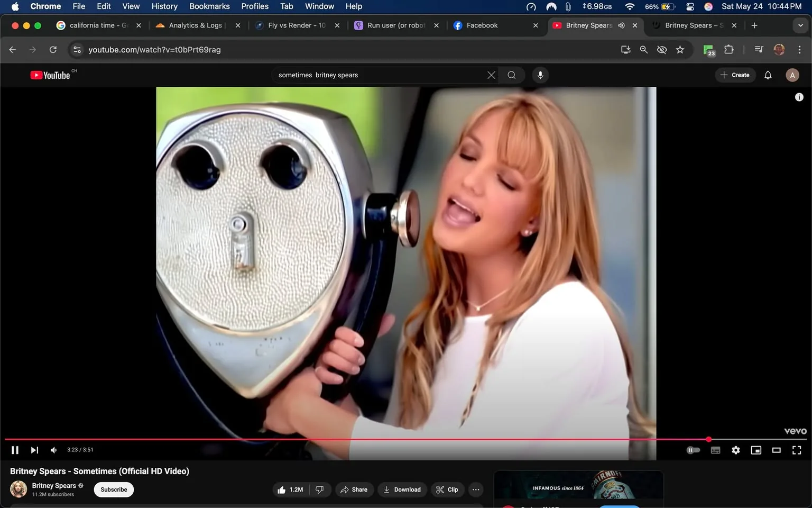Switch to the Facebook tab

483,25
